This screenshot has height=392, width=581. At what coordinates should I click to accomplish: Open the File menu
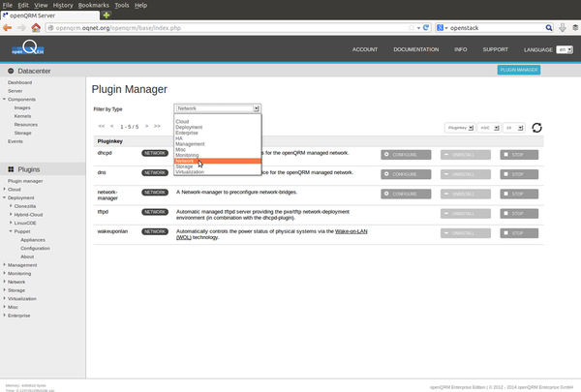[8, 5]
